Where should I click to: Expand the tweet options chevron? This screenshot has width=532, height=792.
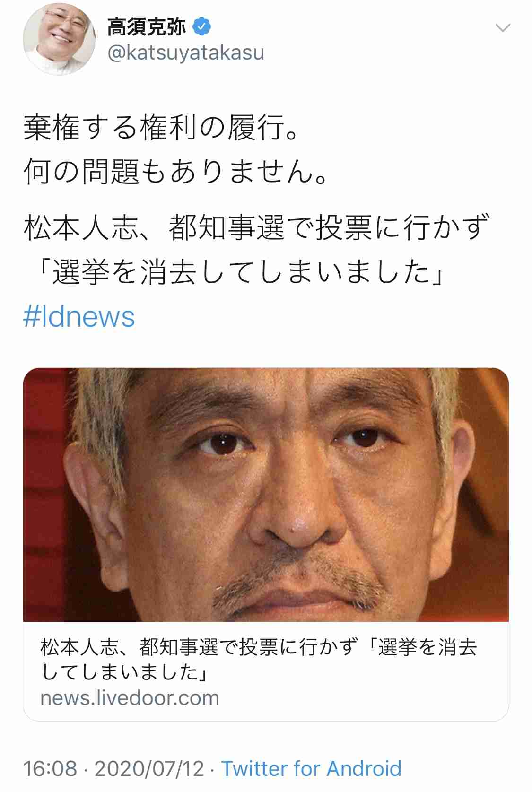(503, 28)
